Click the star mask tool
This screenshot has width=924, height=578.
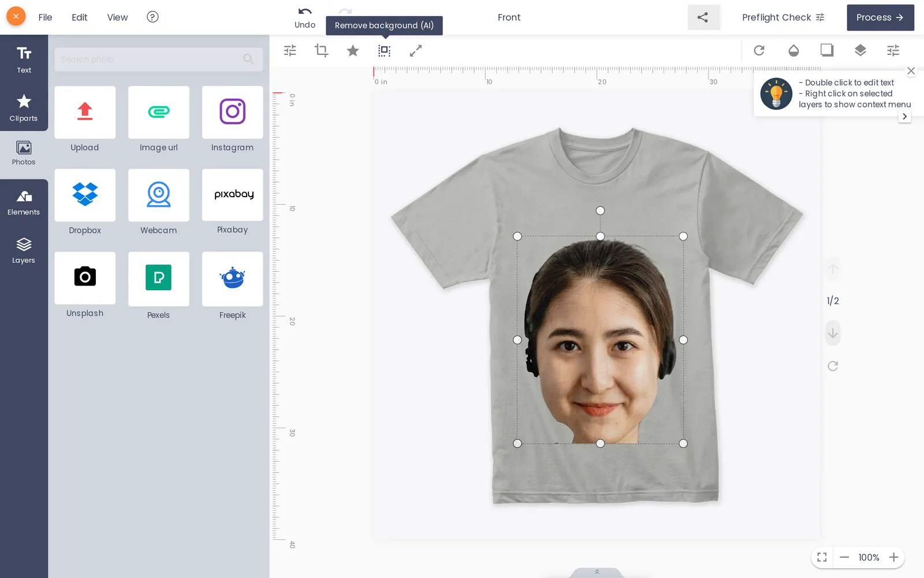[x=353, y=51]
